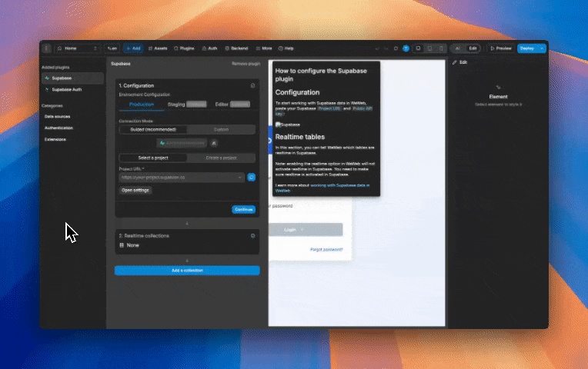This screenshot has width=588, height=369.
Task: Click Forgot password link on canvas
Action: click(326, 250)
